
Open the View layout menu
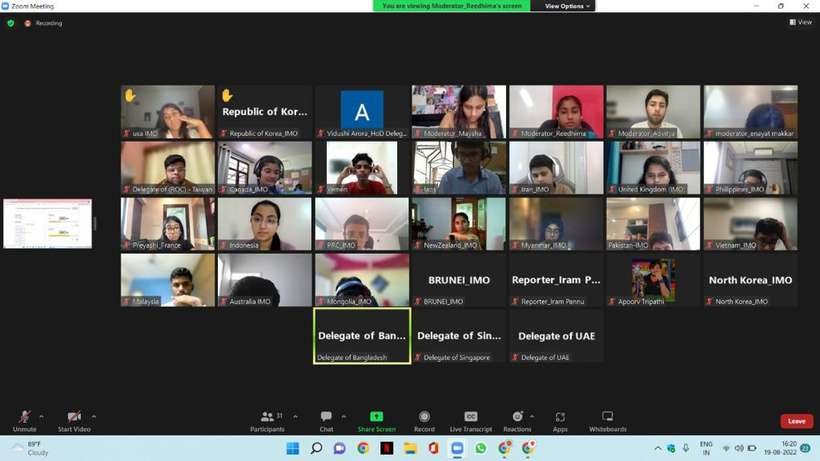click(x=799, y=22)
